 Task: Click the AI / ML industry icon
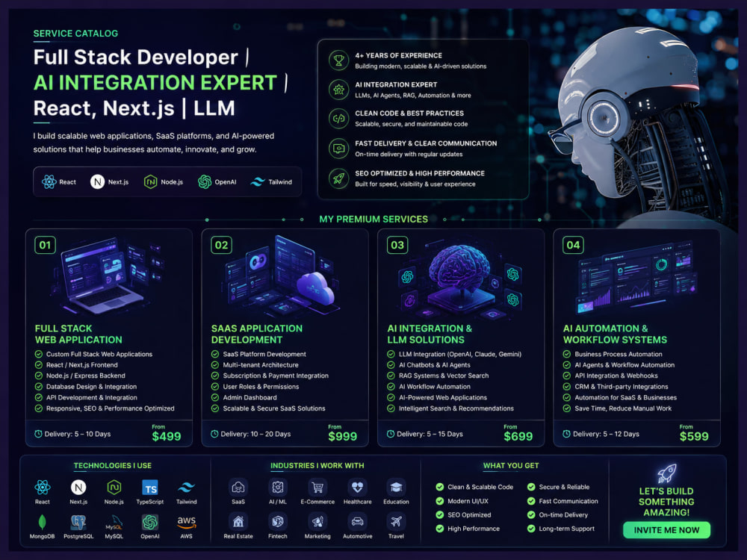click(x=278, y=487)
